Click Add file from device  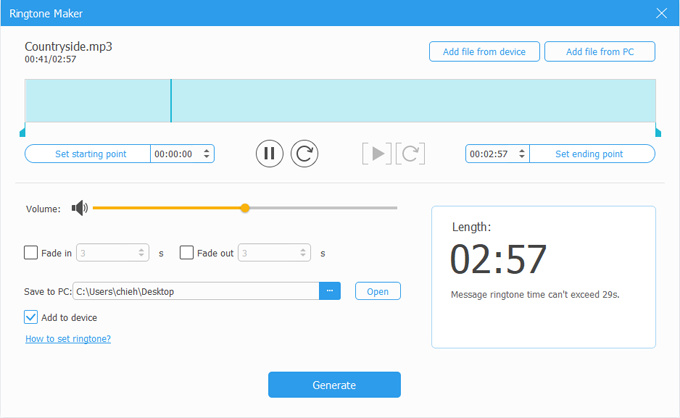point(484,51)
